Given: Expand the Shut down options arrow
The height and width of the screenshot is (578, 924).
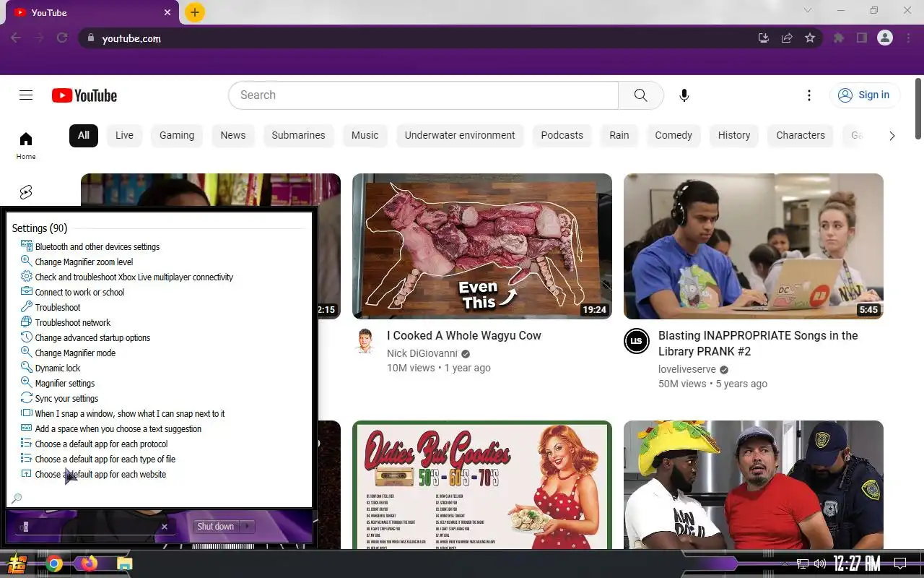Looking at the screenshot, I should [x=247, y=526].
